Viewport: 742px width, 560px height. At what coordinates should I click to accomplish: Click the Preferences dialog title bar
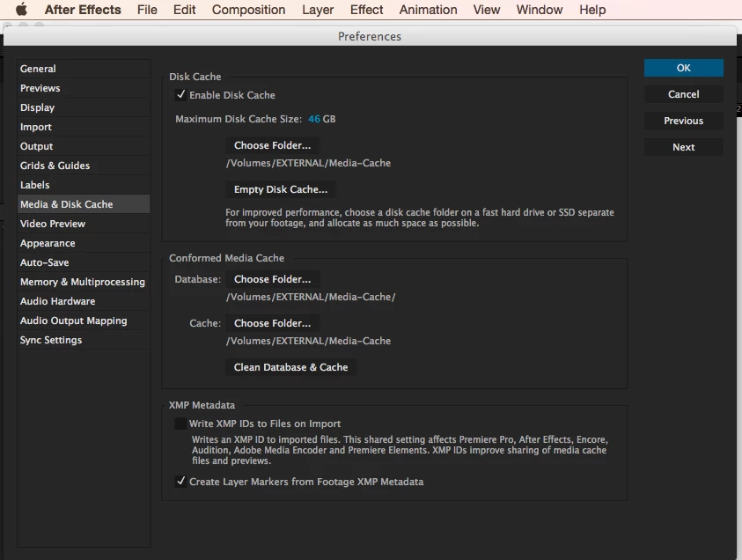pyautogui.click(x=370, y=36)
